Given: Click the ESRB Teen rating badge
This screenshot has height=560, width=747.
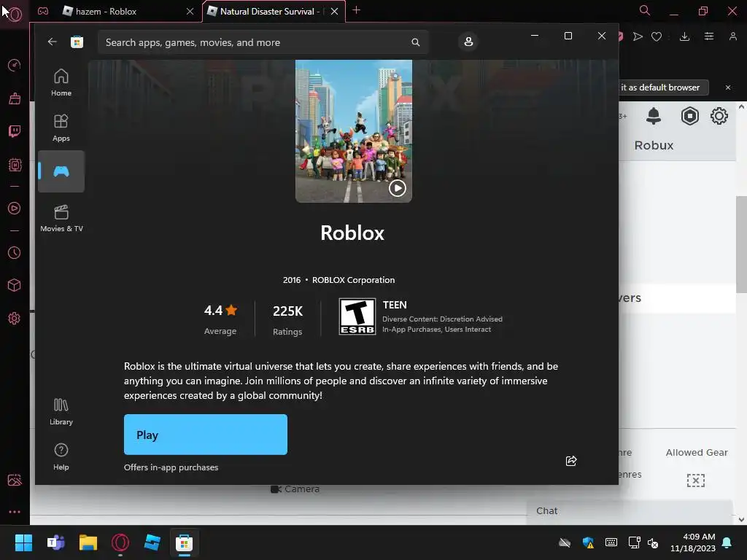Looking at the screenshot, I should point(357,316).
